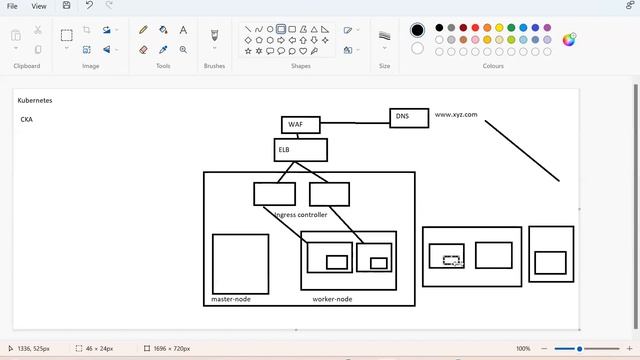The height and width of the screenshot is (360, 640).
Task: Click the Paste clipboard icon
Action: coord(16,35)
